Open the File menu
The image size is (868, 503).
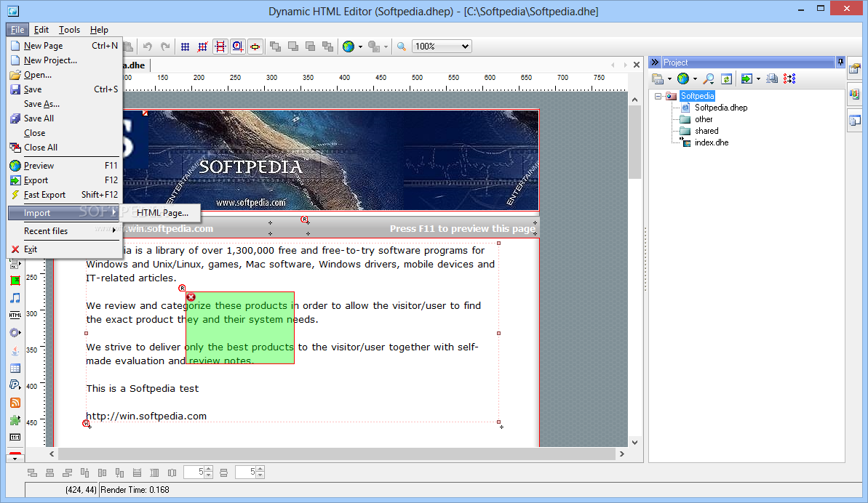pyautogui.click(x=17, y=30)
